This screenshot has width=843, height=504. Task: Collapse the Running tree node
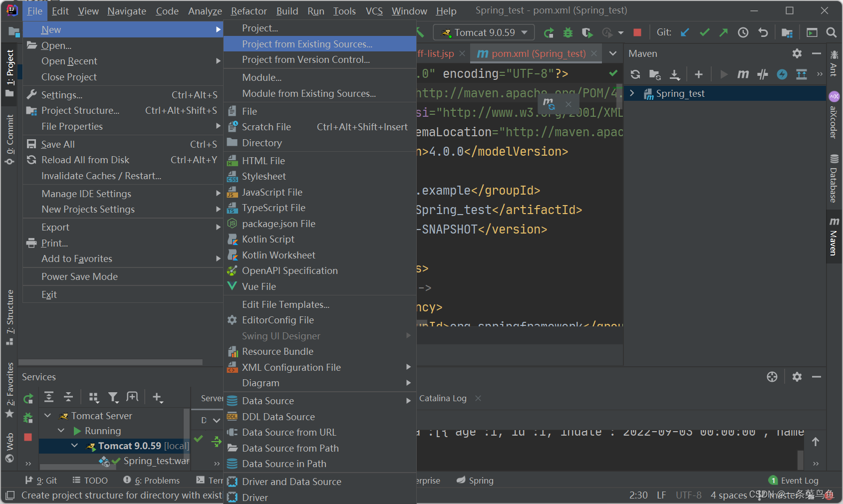pyautogui.click(x=61, y=431)
